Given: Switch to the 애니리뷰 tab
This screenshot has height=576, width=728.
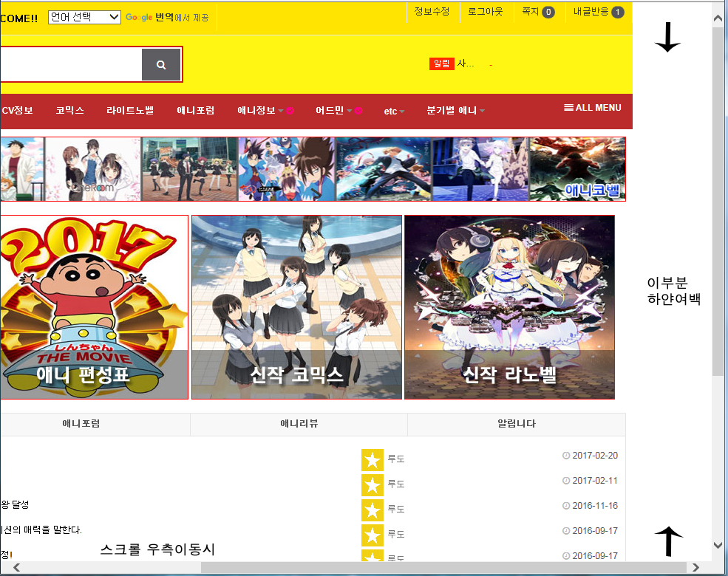Looking at the screenshot, I should pos(299,424).
